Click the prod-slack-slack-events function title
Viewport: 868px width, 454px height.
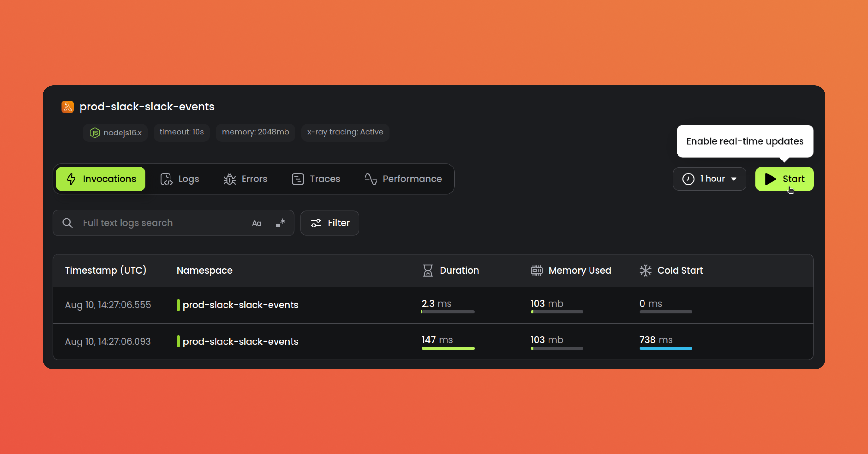click(x=147, y=107)
